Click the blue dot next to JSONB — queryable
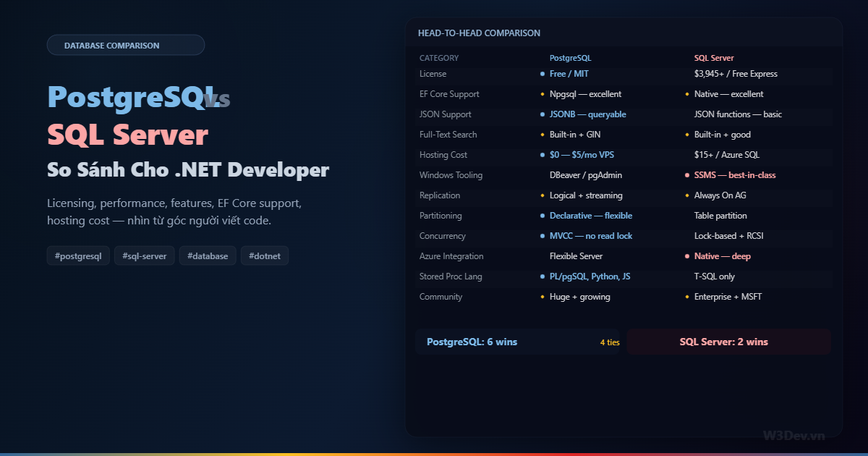868x456 pixels. tap(542, 114)
